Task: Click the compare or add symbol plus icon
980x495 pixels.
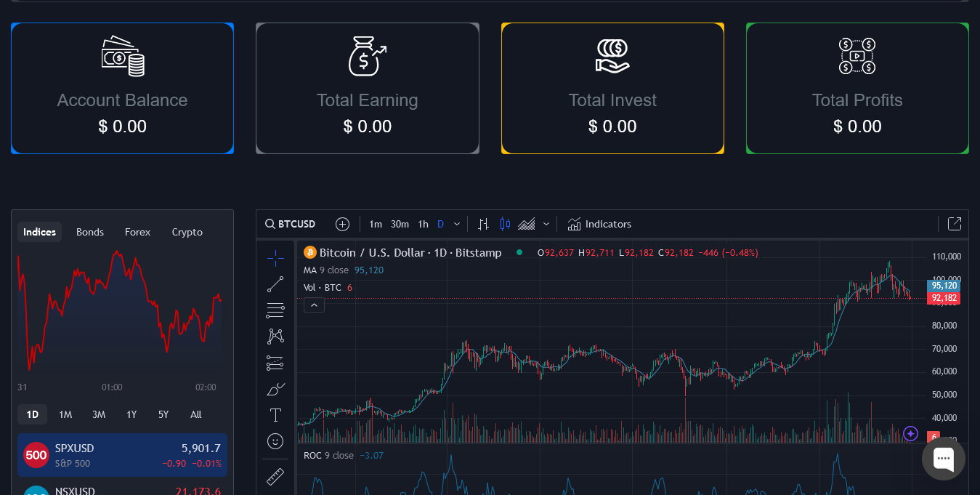Action: coord(343,224)
